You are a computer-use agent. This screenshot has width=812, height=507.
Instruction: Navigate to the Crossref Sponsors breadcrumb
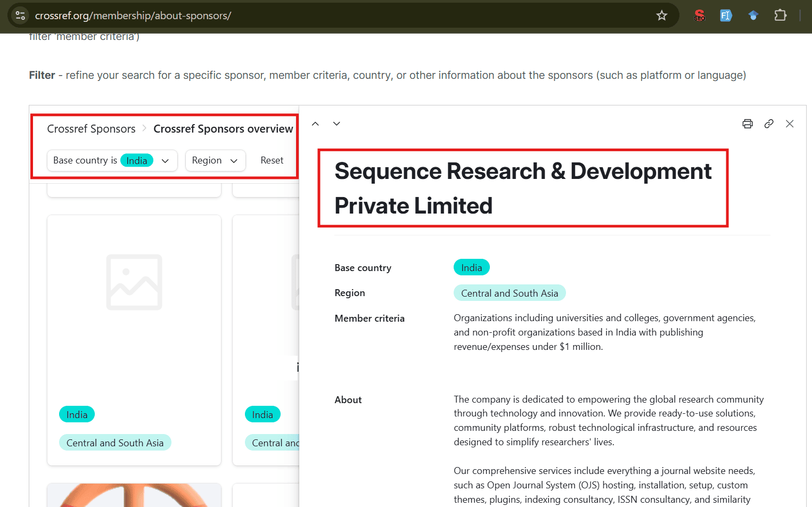(x=91, y=129)
